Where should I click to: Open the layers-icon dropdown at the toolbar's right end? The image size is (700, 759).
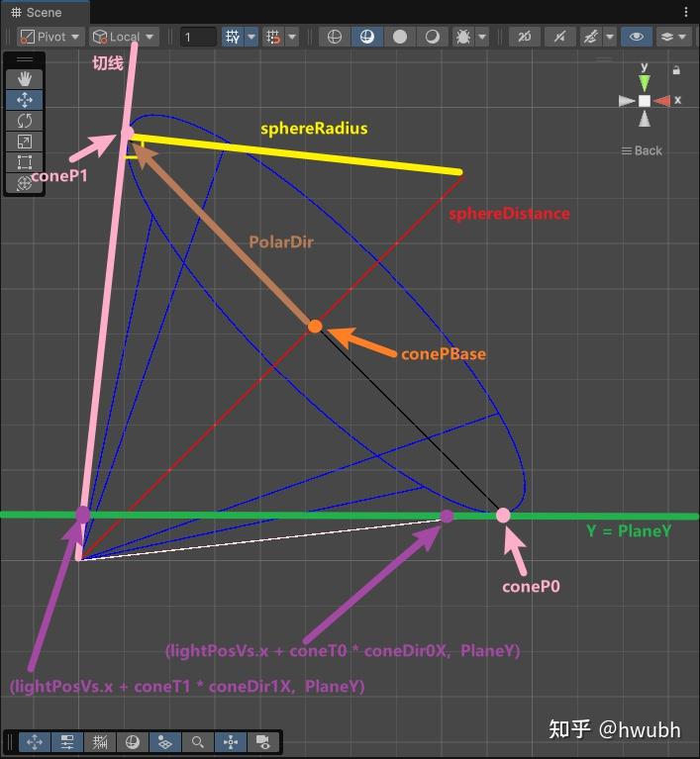[x=673, y=37]
